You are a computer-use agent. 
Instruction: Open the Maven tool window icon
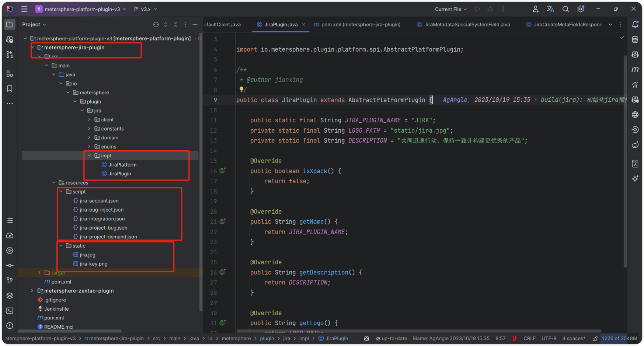(x=635, y=70)
